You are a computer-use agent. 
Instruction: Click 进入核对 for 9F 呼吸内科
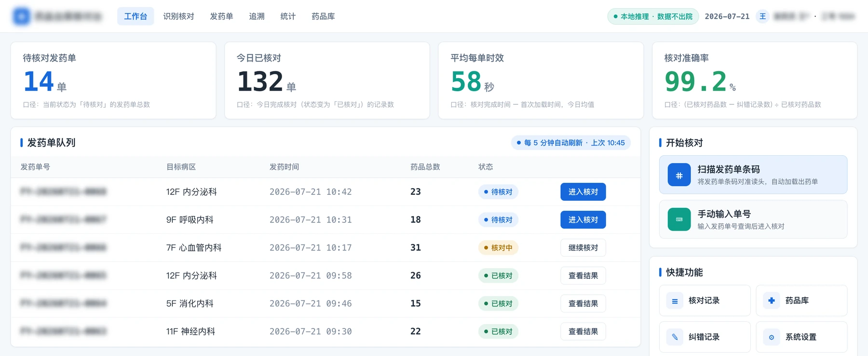tap(583, 219)
